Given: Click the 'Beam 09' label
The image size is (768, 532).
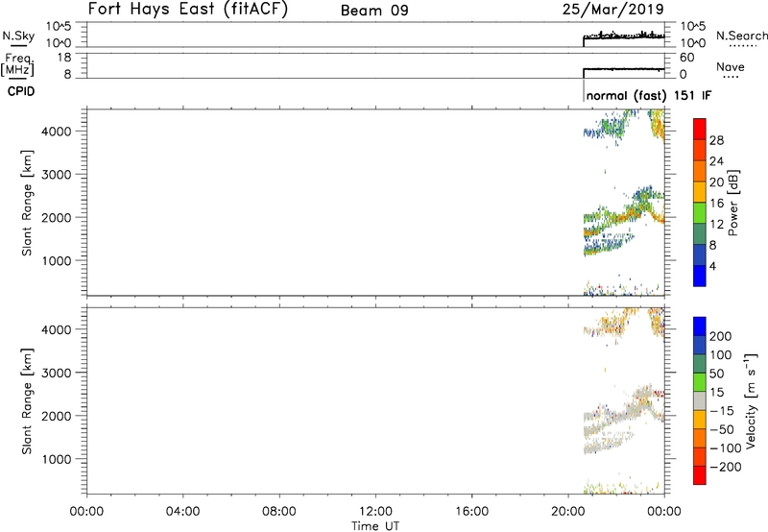Looking at the screenshot, I should [374, 11].
